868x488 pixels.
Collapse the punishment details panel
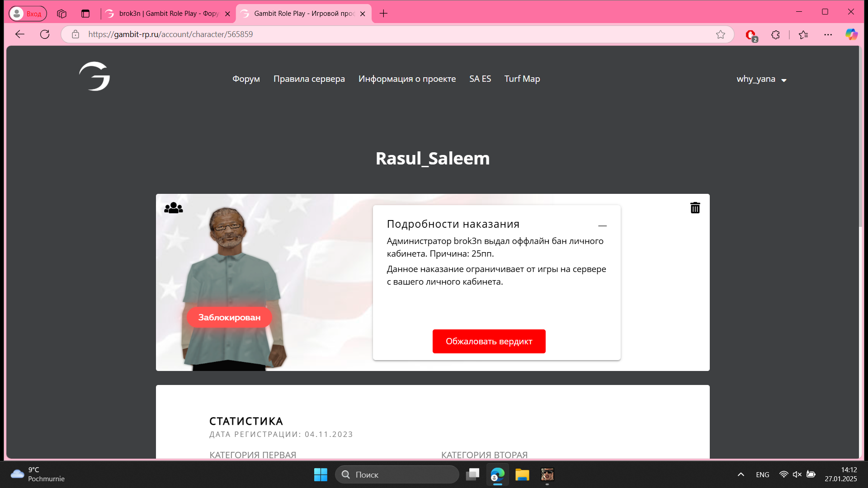[x=602, y=225]
